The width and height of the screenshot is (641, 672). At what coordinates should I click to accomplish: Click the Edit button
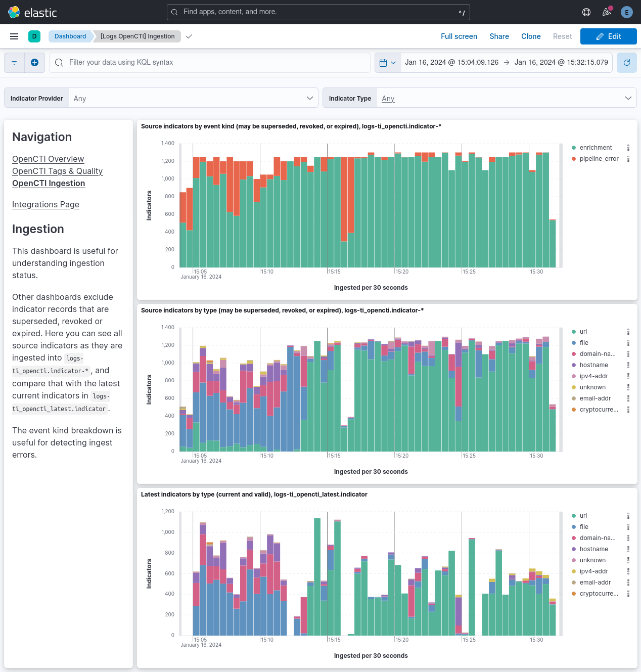[x=608, y=36]
